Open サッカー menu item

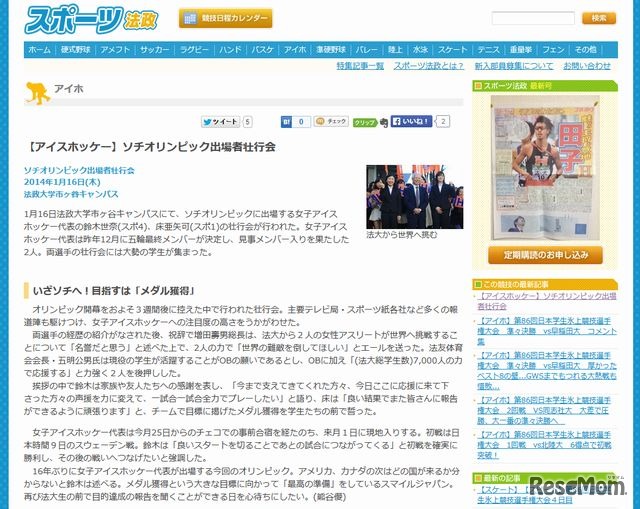[154, 50]
